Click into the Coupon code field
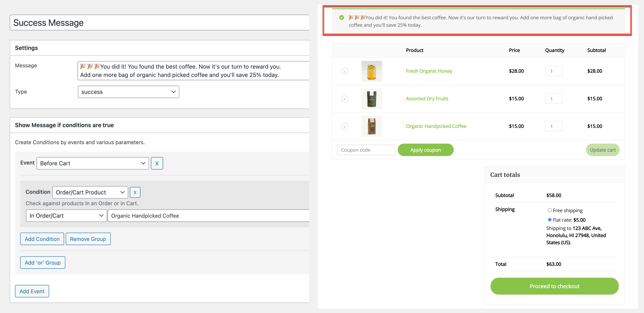This screenshot has width=644, height=313. 366,150
